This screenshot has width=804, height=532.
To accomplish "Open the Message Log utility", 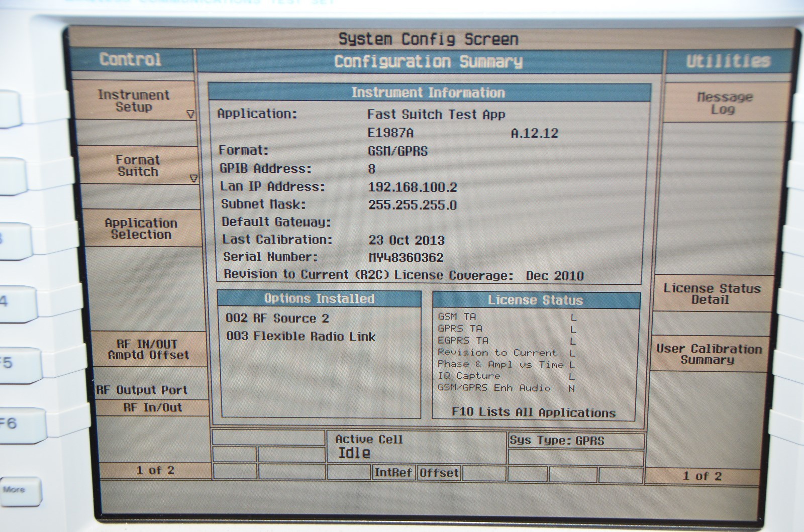I will [x=724, y=103].
